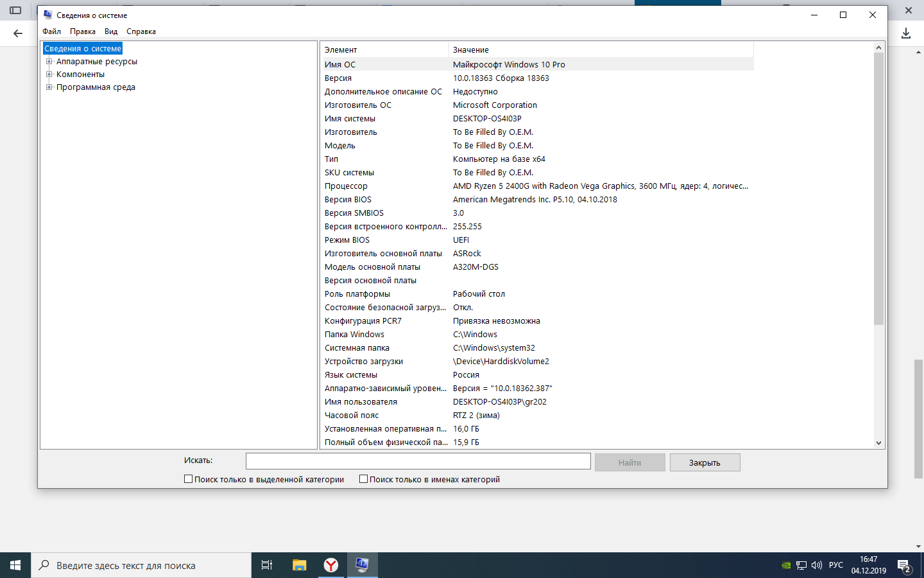Open File Explorer from taskbar
This screenshot has height=578, width=924.
tap(299, 565)
